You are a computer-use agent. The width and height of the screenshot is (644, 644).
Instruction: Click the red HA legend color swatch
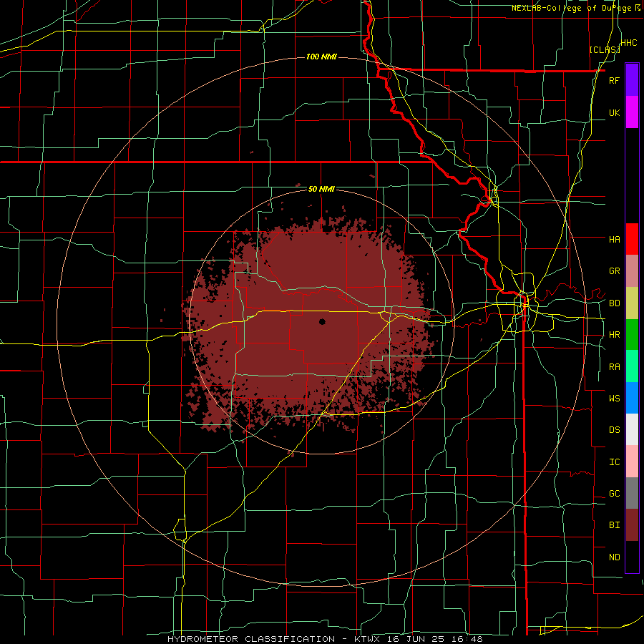[x=632, y=239]
